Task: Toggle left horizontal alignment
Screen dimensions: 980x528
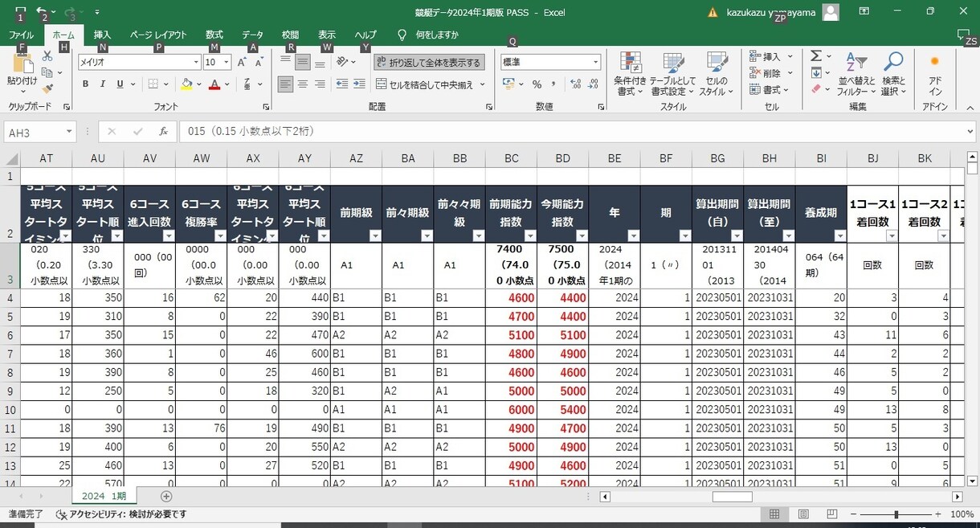Action: click(285, 84)
